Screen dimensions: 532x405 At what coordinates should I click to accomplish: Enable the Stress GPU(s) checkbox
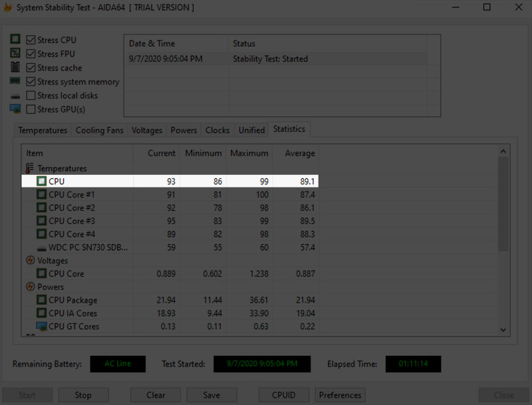[x=31, y=109]
